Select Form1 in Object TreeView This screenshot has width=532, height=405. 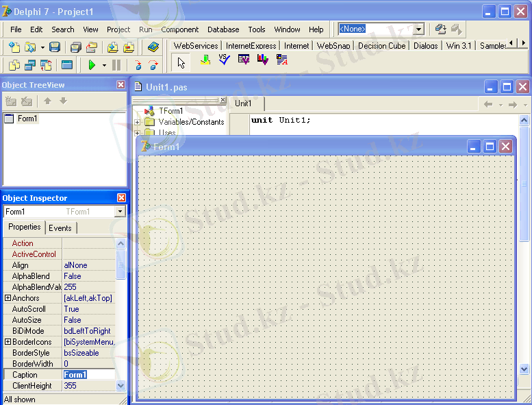pos(27,119)
